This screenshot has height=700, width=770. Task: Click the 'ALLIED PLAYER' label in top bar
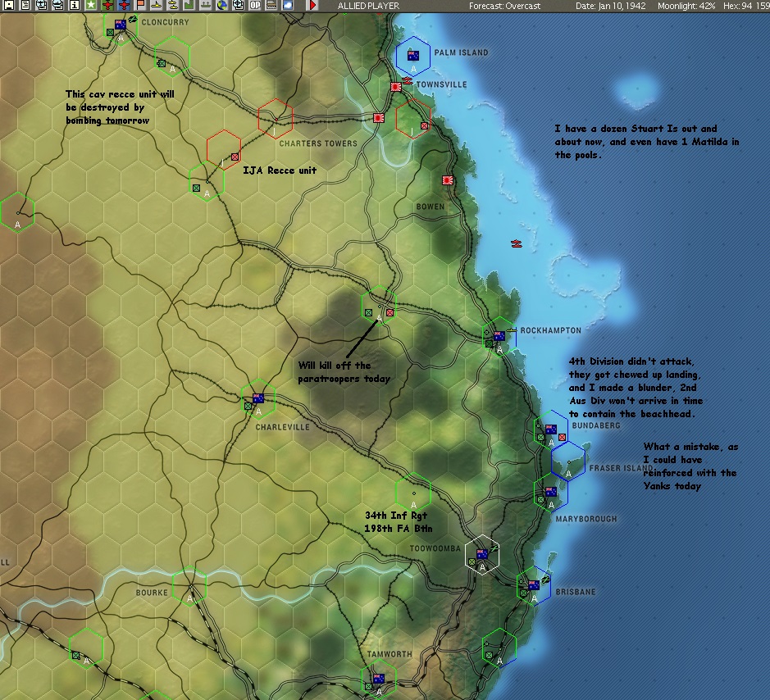point(369,6)
